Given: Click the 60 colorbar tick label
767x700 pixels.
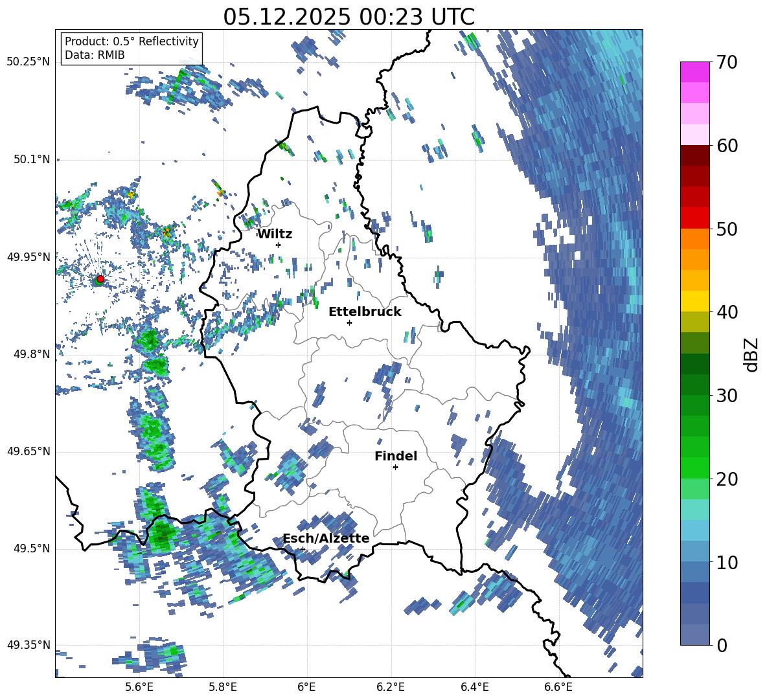Looking at the screenshot, I should pos(727,146).
